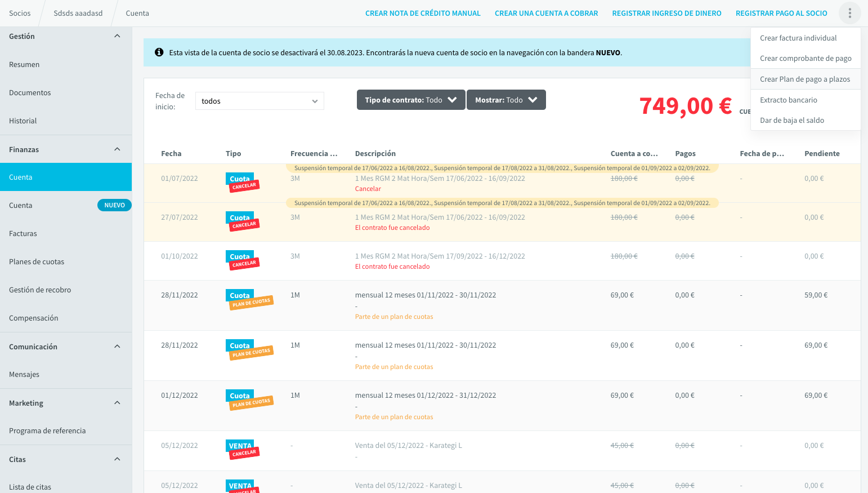Open Mensajes in the sidebar

pyautogui.click(x=66, y=374)
